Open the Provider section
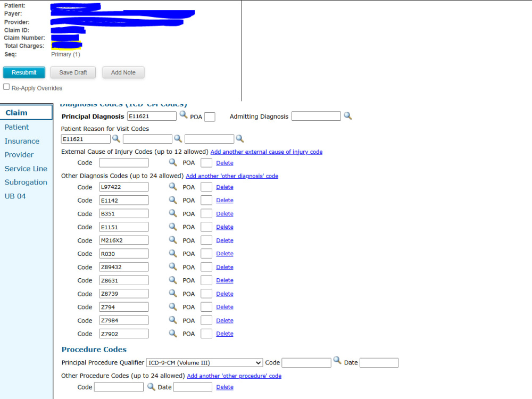The image size is (532, 399). click(x=19, y=155)
